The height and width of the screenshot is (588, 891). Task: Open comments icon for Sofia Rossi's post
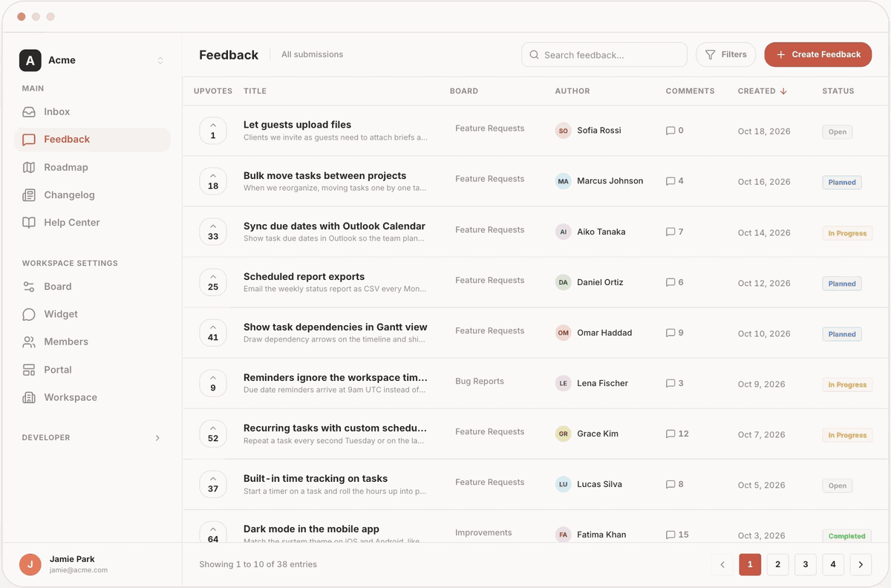coord(670,131)
